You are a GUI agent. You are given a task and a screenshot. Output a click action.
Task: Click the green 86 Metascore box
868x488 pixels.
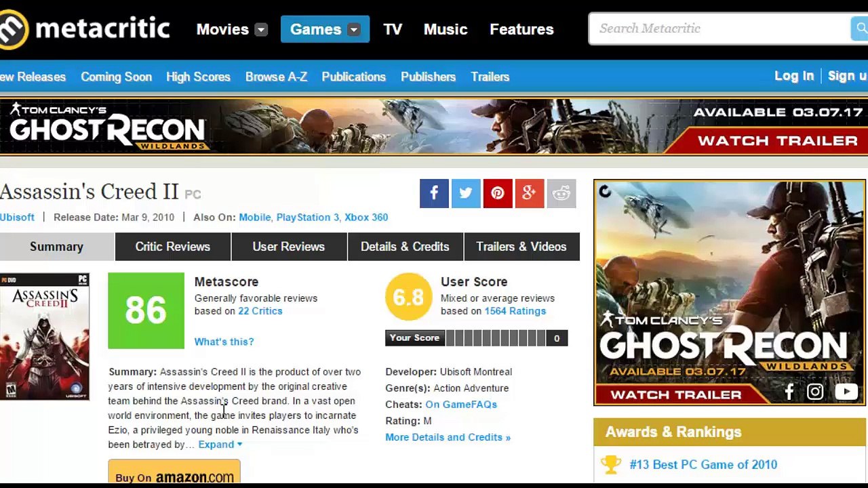click(x=146, y=310)
